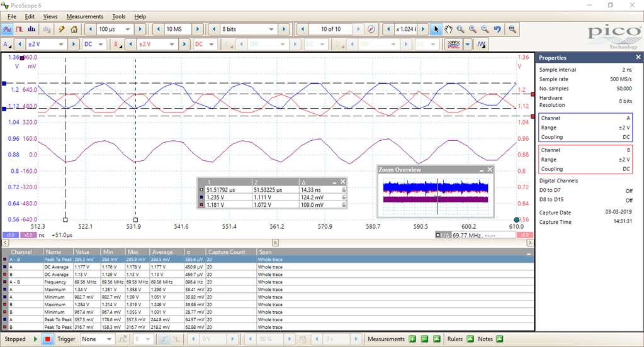Toggle lock on Channel A ruler row
The image size is (644, 347).
point(343,196)
